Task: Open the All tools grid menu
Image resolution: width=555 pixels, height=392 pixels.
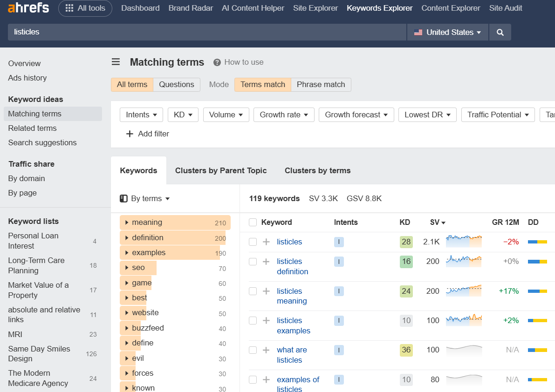Action: tap(85, 8)
